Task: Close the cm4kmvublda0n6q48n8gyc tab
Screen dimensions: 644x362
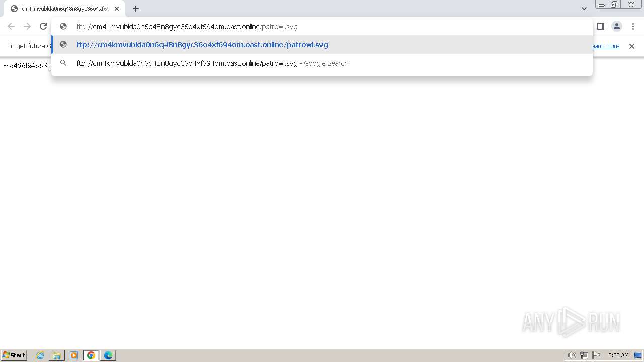Action: 117,9
